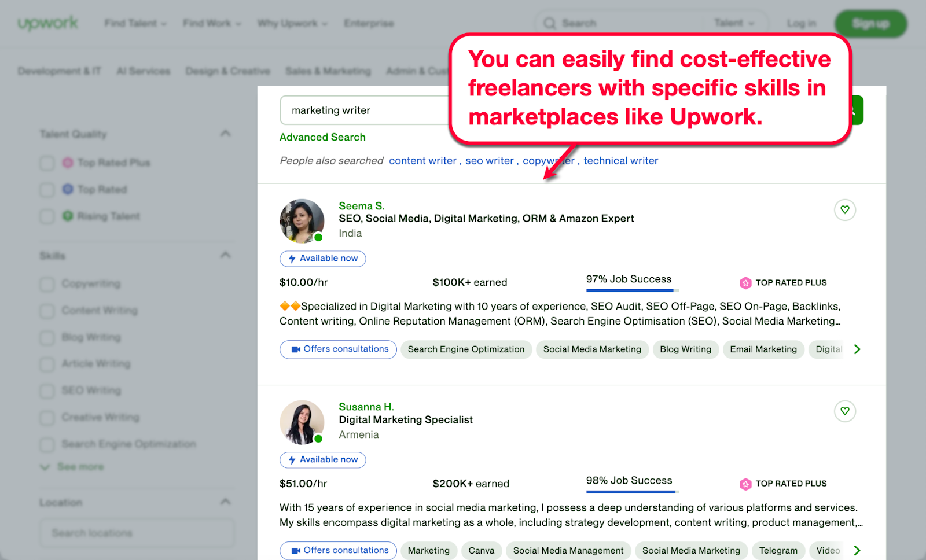The height and width of the screenshot is (560, 926).
Task: Open the Enterprise menu item
Action: click(x=369, y=23)
